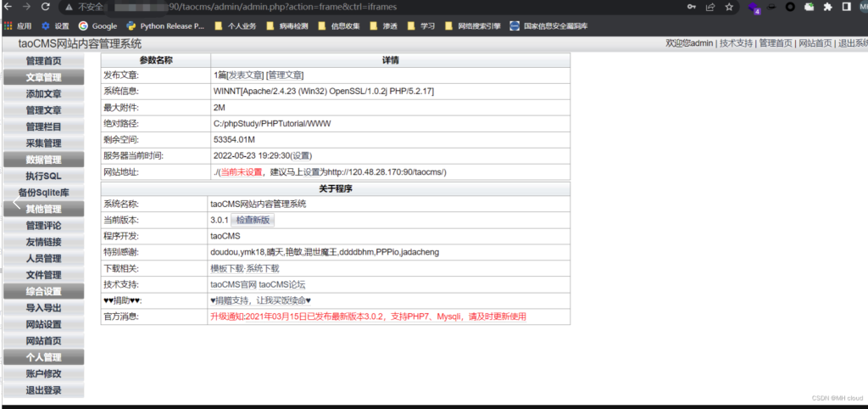
Task: Click the browser forward arrow
Action: 26,7
